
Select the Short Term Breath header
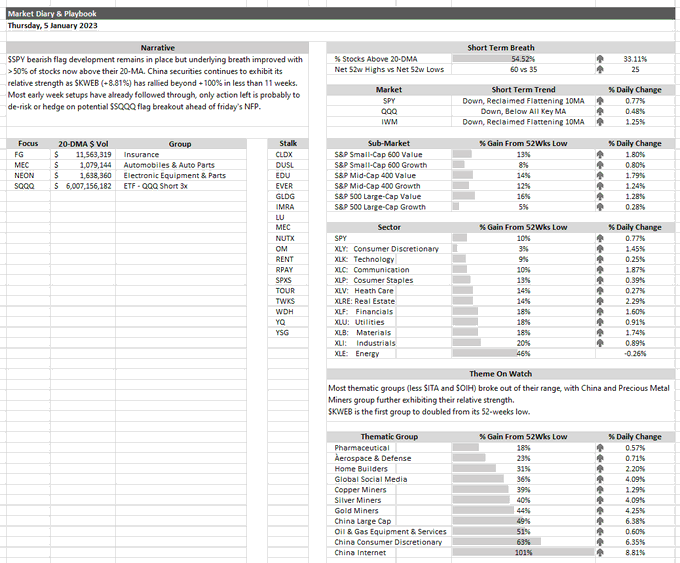pyautogui.click(x=500, y=48)
